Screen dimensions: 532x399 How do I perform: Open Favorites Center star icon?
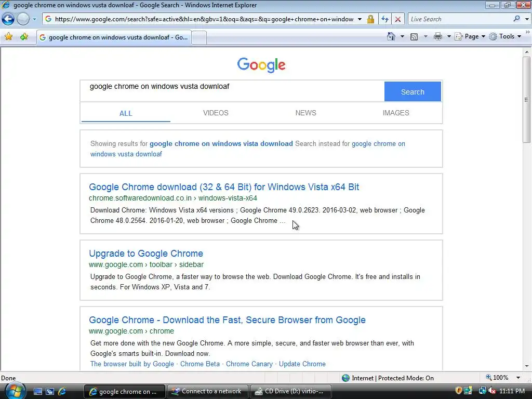8,37
